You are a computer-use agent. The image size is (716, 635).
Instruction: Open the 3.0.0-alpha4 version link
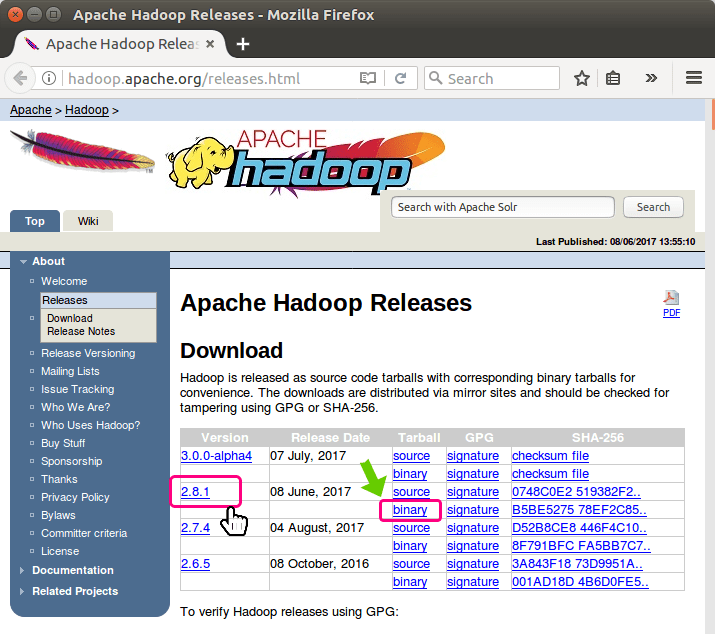[x=216, y=456]
